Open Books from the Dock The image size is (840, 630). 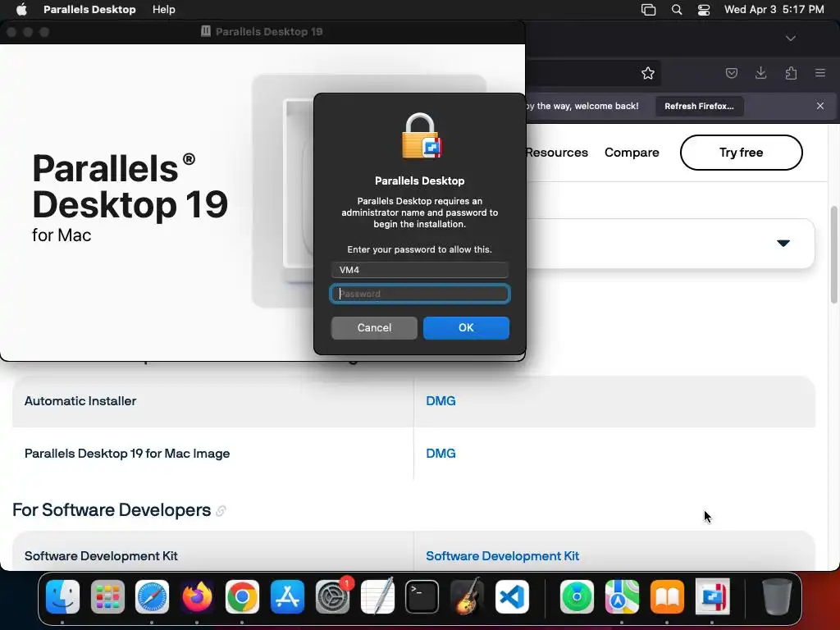click(667, 596)
